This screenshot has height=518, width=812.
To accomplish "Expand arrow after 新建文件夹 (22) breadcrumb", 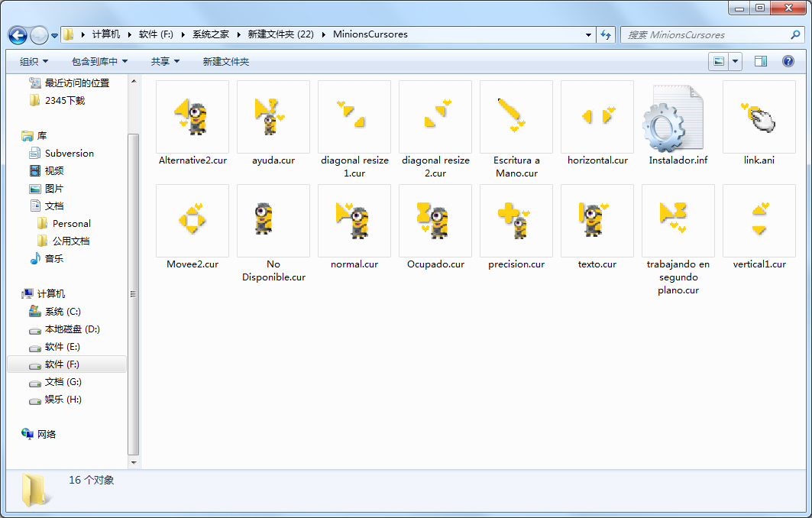I will point(324,34).
